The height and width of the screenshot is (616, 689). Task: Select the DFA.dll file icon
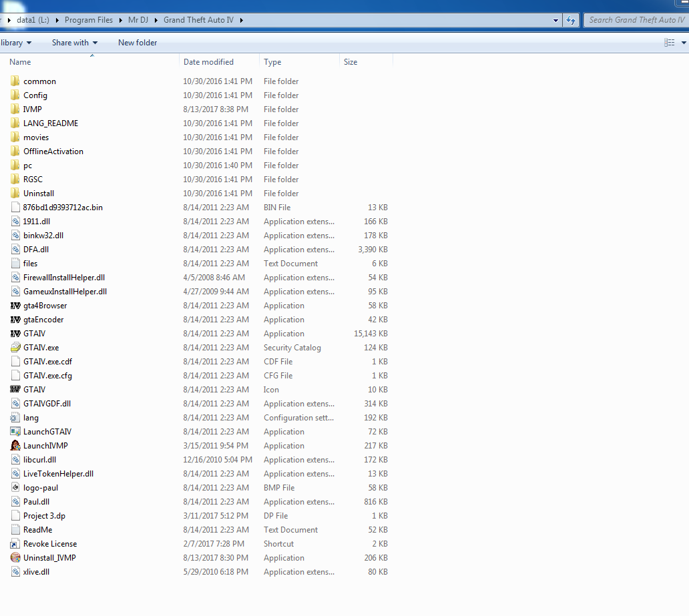pyautogui.click(x=15, y=249)
